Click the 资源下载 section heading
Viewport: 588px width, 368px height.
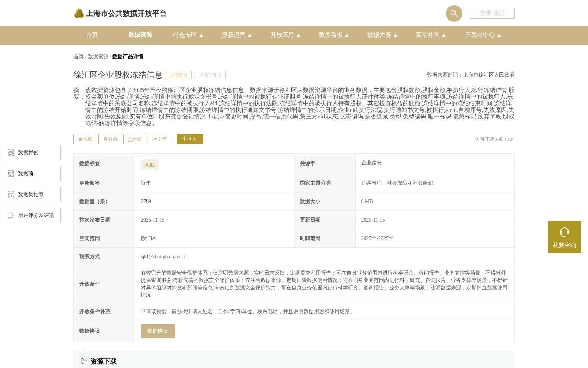[104, 361]
